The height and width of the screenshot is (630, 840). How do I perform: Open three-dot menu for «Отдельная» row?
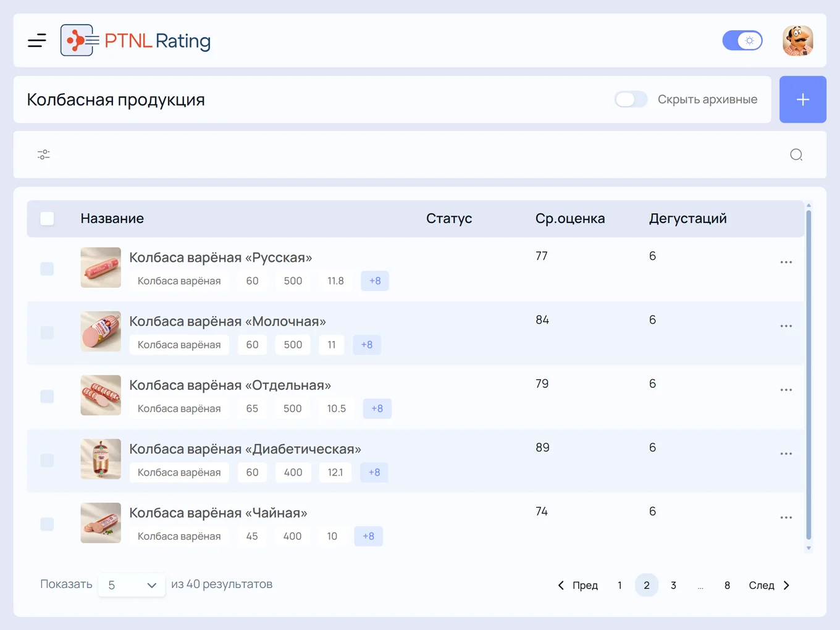pos(786,390)
